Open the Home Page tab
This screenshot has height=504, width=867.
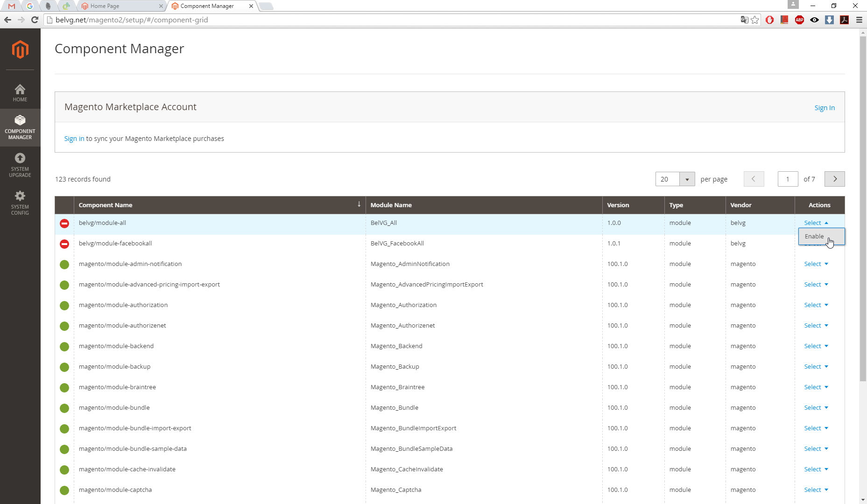click(121, 6)
